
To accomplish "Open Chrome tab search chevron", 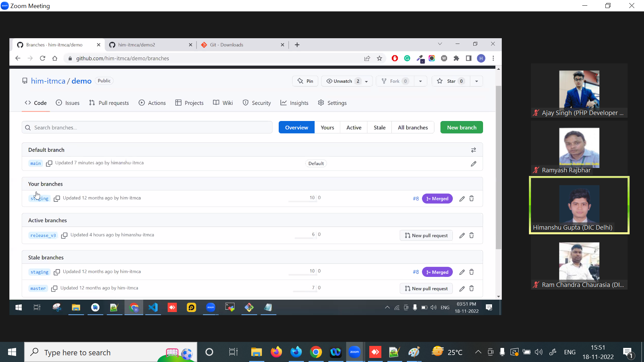I will (x=440, y=44).
